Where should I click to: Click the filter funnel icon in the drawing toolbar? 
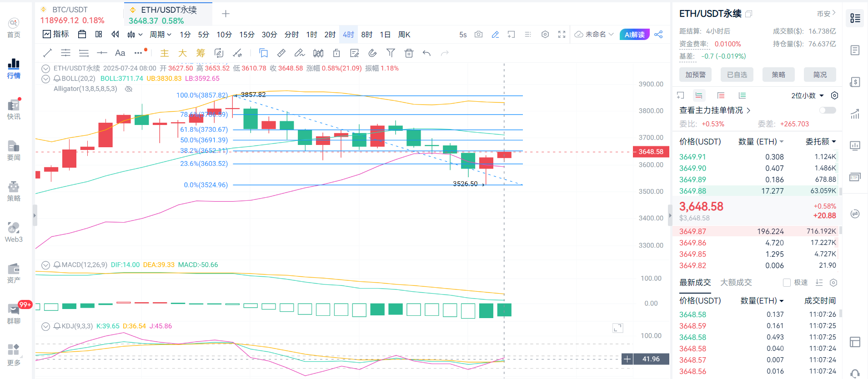pyautogui.click(x=391, y=53)
